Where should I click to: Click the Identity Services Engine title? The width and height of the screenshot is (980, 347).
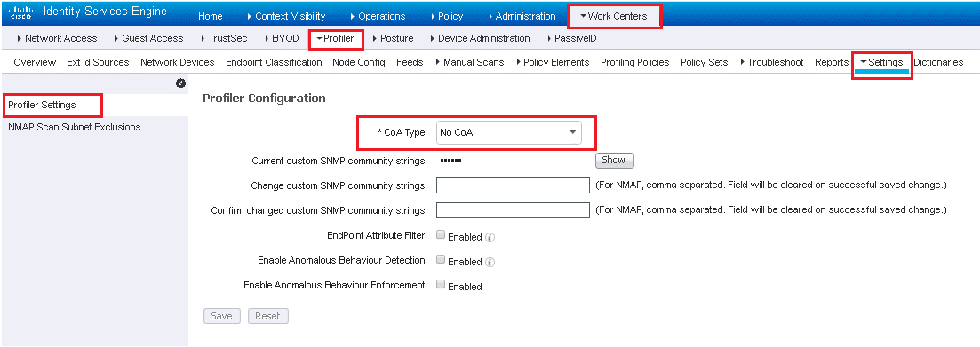(x=105, y=12)
